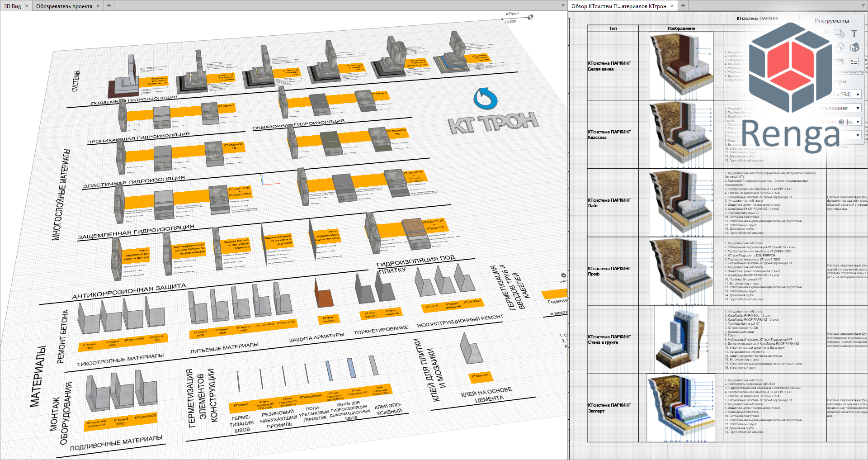Select the Text tool in Инструменты
Viewport: 868px width, 460px height.
854,33
